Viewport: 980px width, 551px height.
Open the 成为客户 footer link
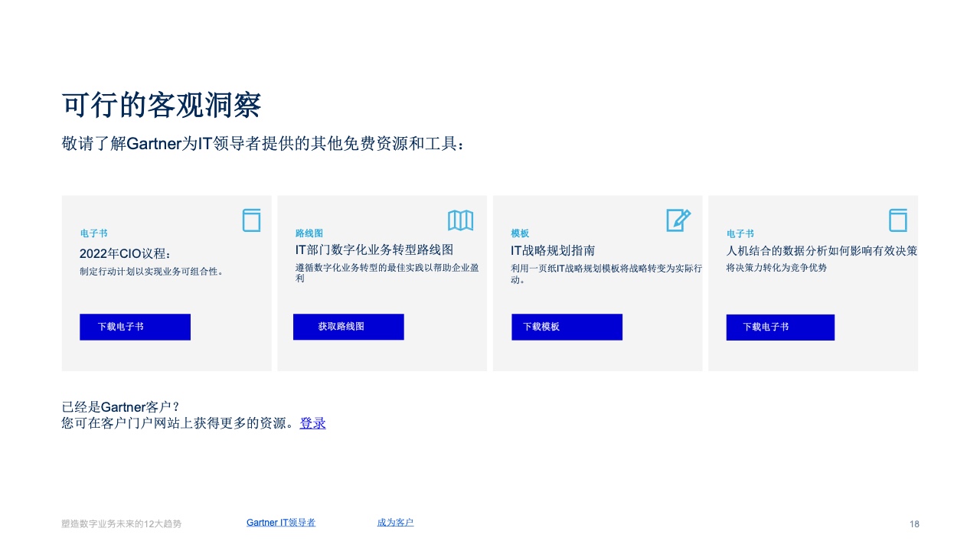(395, 523)
